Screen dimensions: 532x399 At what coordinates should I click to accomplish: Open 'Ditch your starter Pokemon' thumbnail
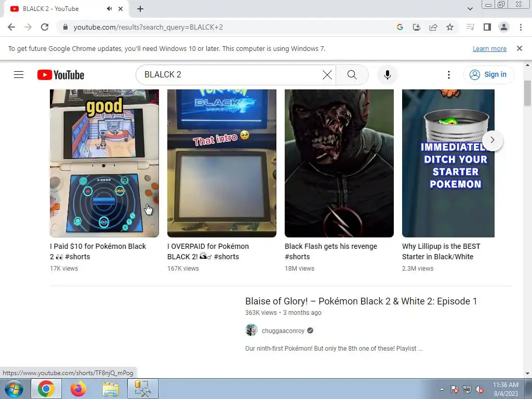pos(448,163)
